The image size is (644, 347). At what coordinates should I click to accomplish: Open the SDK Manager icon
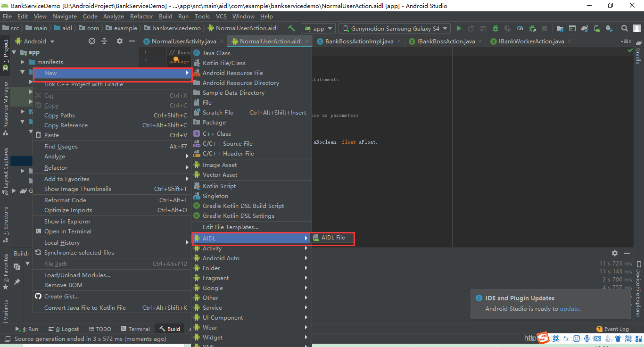coord(609,28)
